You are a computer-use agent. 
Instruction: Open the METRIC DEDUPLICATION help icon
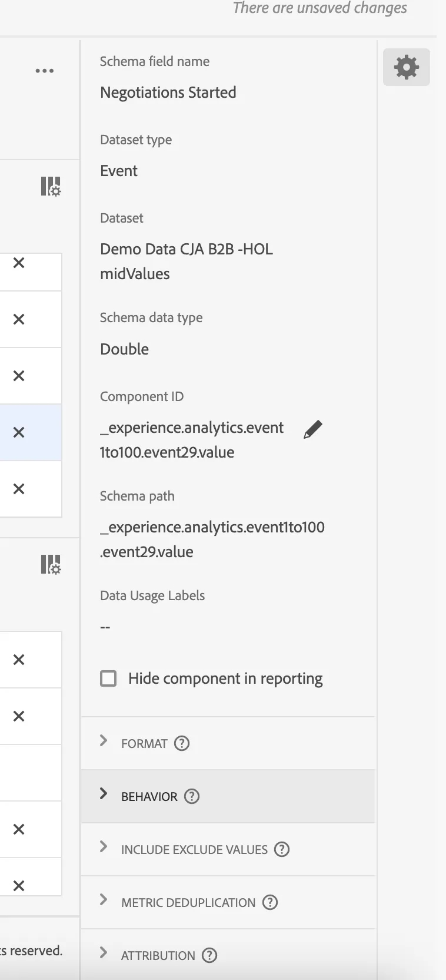tap(270, 902)
